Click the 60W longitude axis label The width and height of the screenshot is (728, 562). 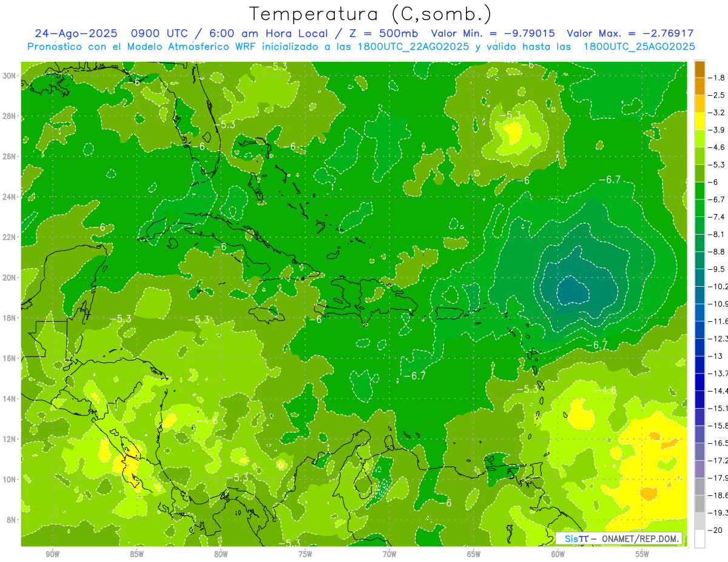[558, 554]
